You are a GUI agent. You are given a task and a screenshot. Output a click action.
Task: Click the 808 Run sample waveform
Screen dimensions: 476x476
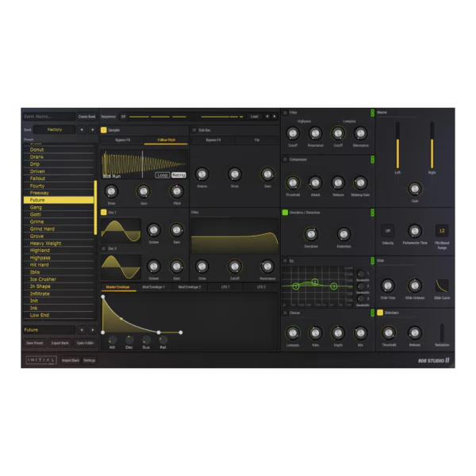144,164
